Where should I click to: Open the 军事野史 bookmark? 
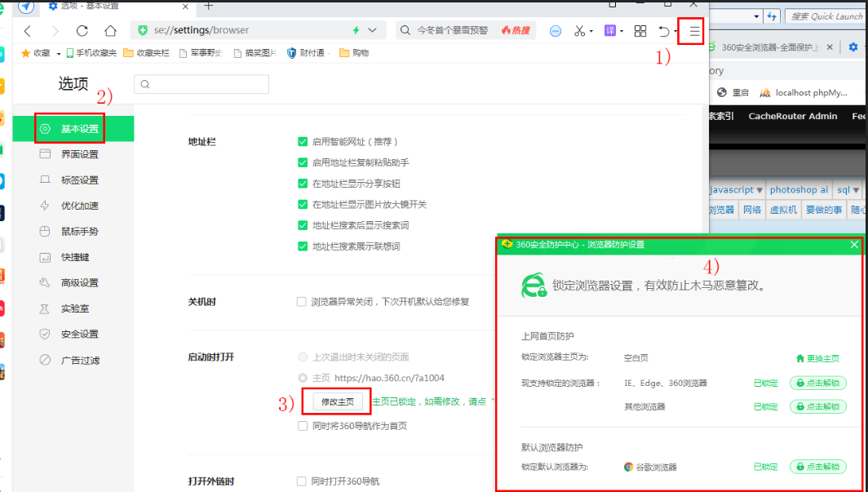click(x=201, y=53)
